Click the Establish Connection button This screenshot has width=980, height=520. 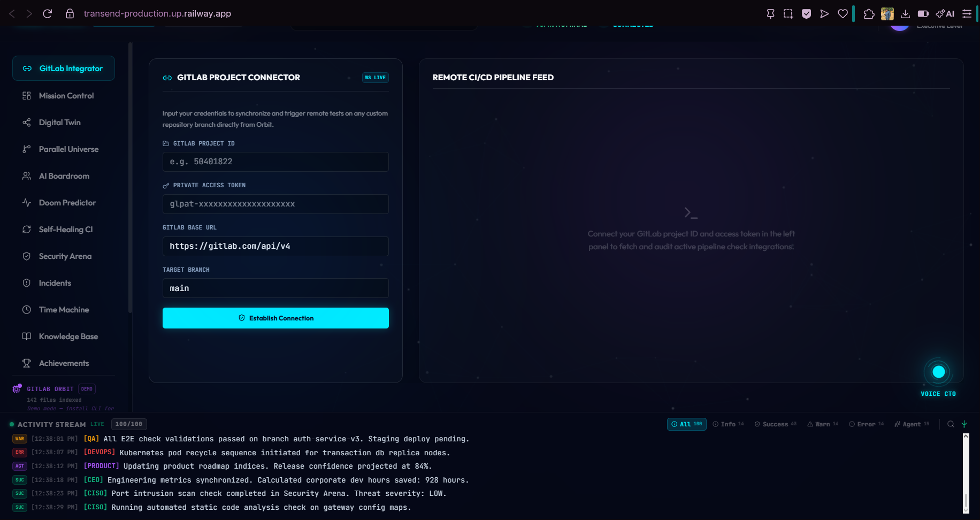[275, 318]
